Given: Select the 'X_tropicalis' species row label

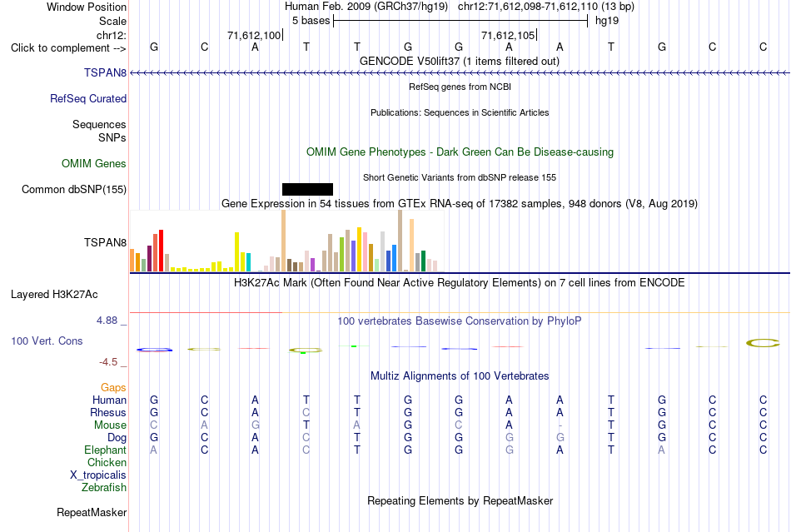Looking at the screenshot, I should point(98,475).
